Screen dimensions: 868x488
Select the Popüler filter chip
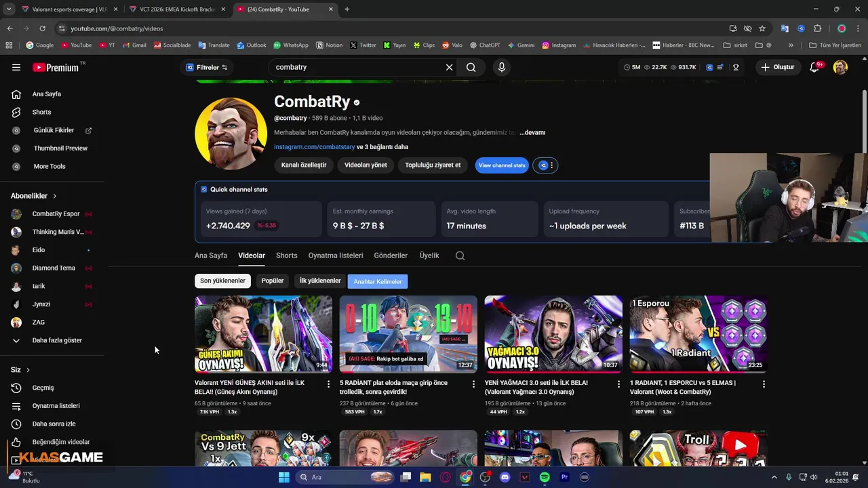pos(273,281)
